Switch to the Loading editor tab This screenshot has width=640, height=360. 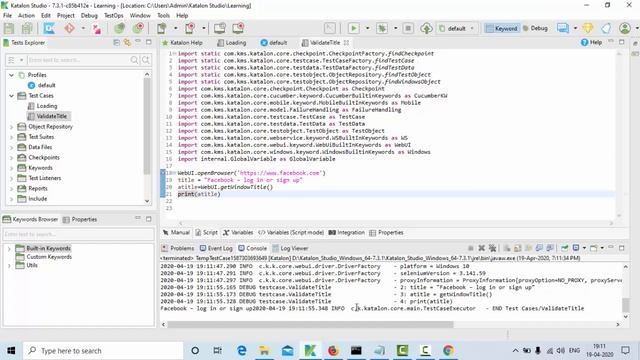[231, 42]
